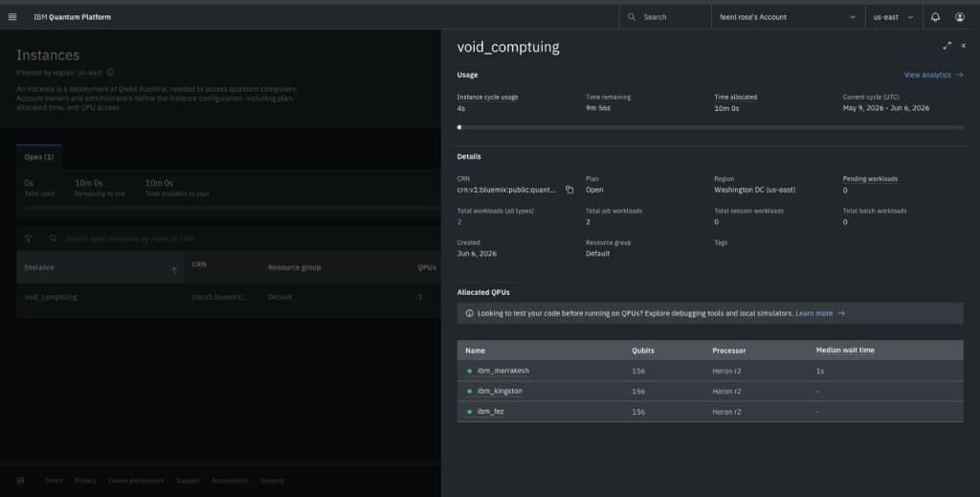Open the notifications bell
The height and width of the screenshot is (497, 980).
click(x=935, y=17)
